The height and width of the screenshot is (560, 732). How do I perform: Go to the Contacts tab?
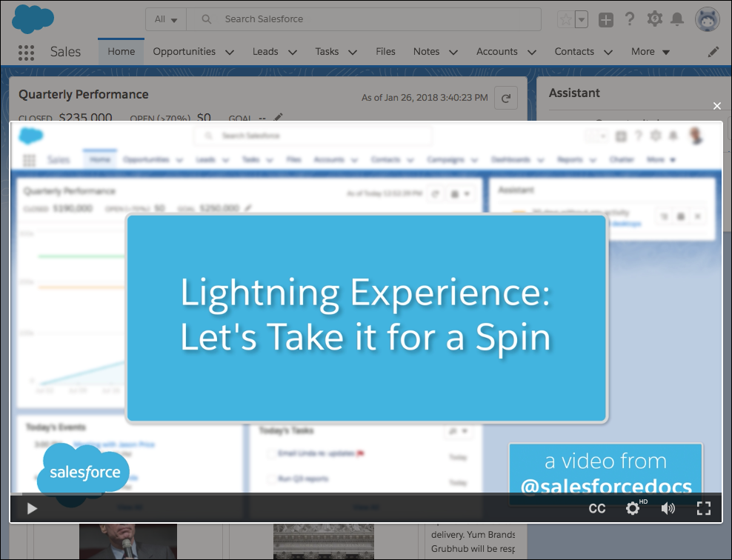coord(574,51)
